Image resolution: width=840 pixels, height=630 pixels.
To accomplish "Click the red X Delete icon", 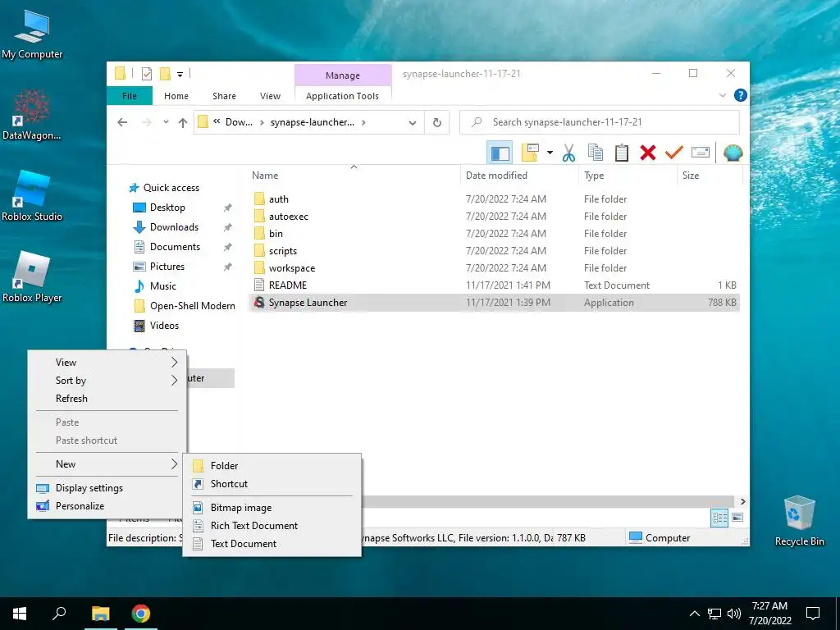I will click(x=648, y=153).
